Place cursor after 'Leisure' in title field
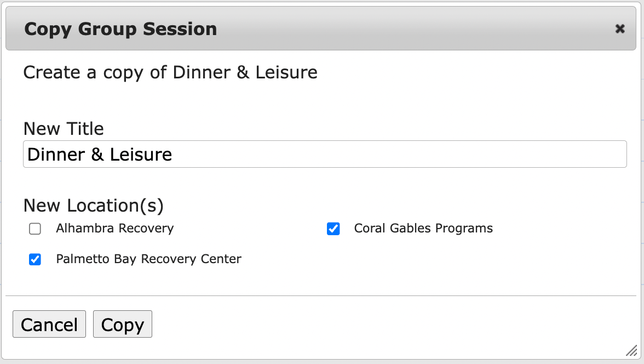This screenshot has height=364, width=644. point(173,155)
